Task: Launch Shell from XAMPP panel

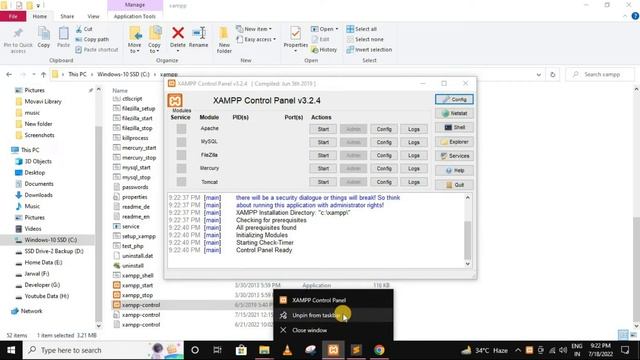Action: (x=454, y=127)
